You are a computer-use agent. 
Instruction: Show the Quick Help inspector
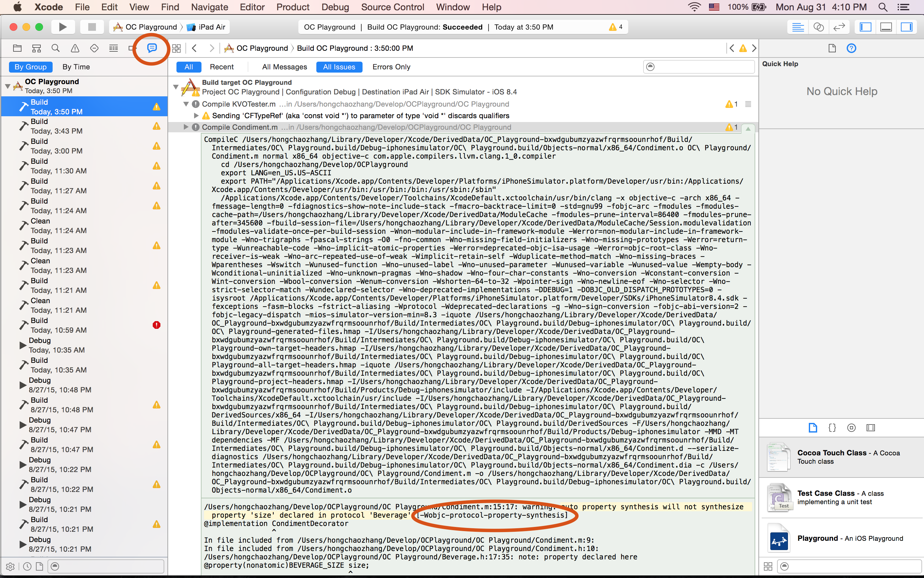point(851,48)
